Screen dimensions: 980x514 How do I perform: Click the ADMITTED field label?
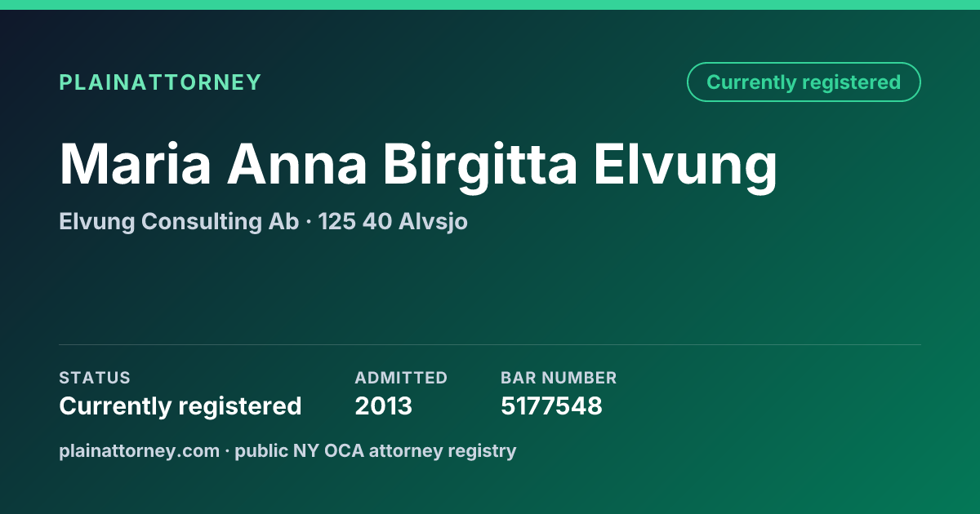tap(401, 378)
